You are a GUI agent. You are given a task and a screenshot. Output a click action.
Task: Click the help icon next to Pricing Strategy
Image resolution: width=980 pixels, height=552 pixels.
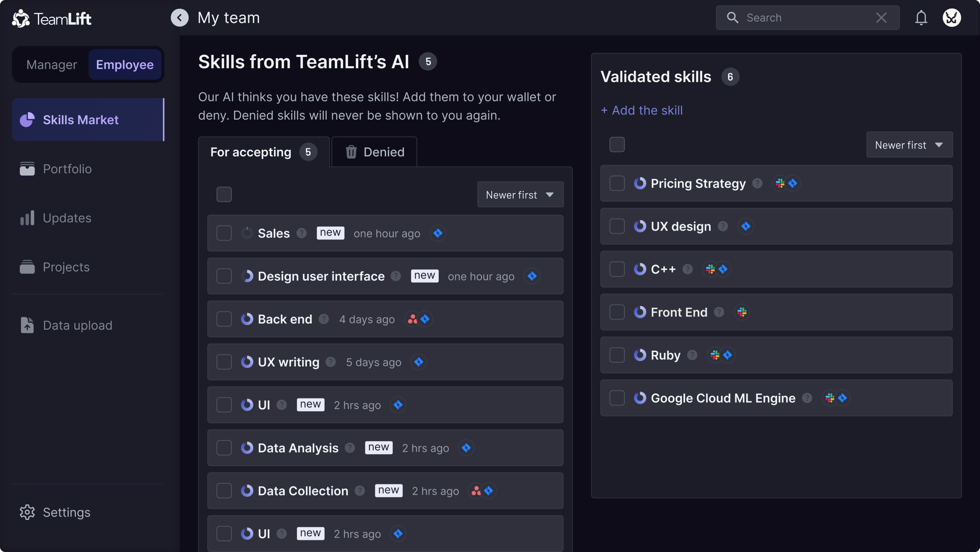coord(758,183)
